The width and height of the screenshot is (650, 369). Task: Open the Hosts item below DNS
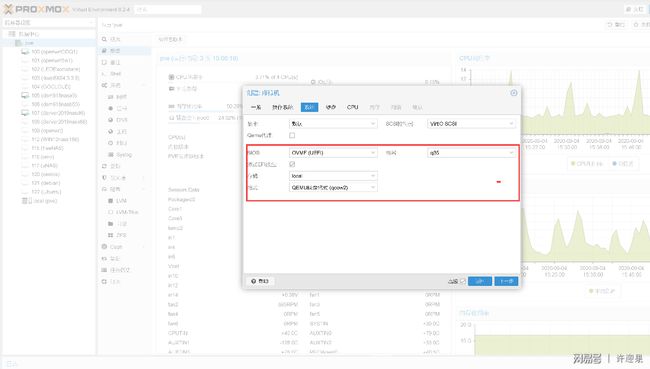[117, 131]
